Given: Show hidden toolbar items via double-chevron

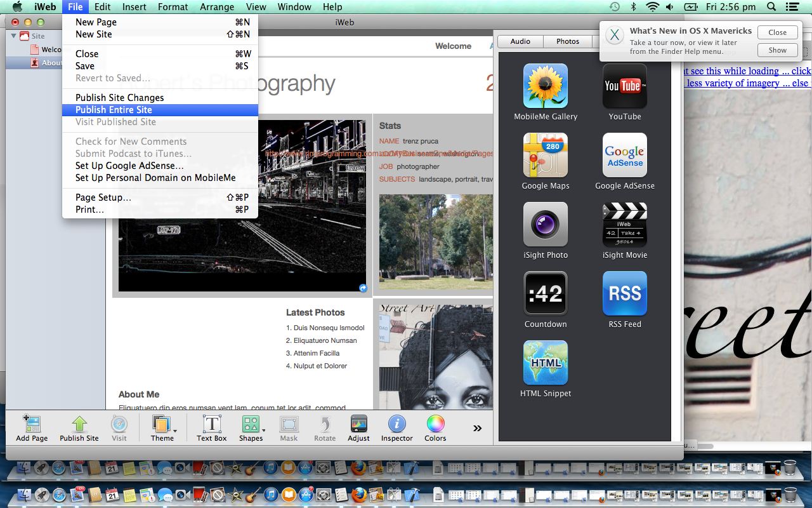Looking at the screenshot, I should pos(477,428).
